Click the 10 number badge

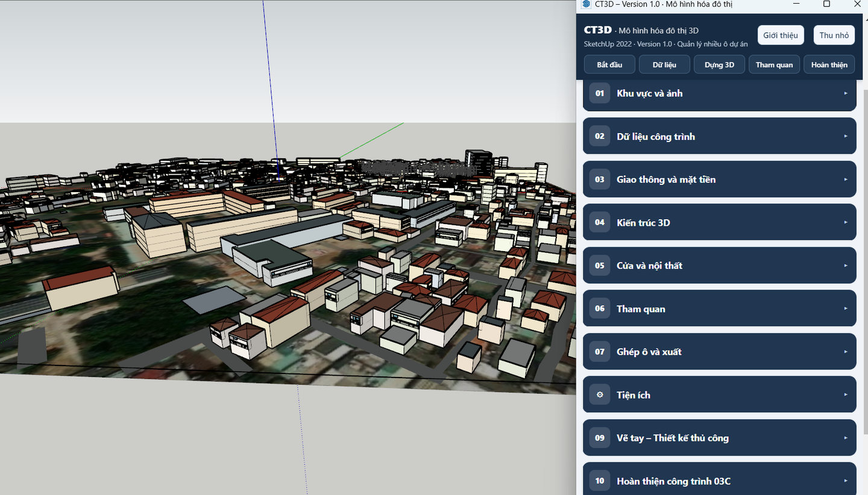(600, 481)
